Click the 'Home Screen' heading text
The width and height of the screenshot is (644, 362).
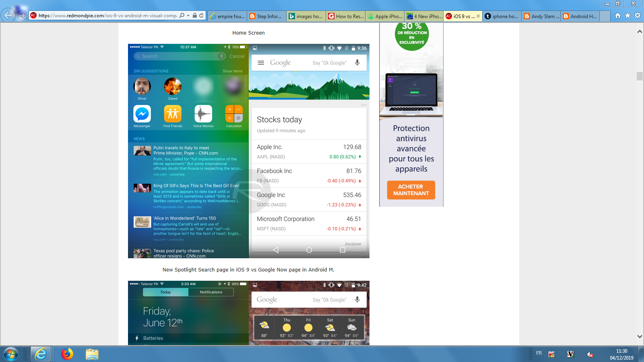coord(248,33)
